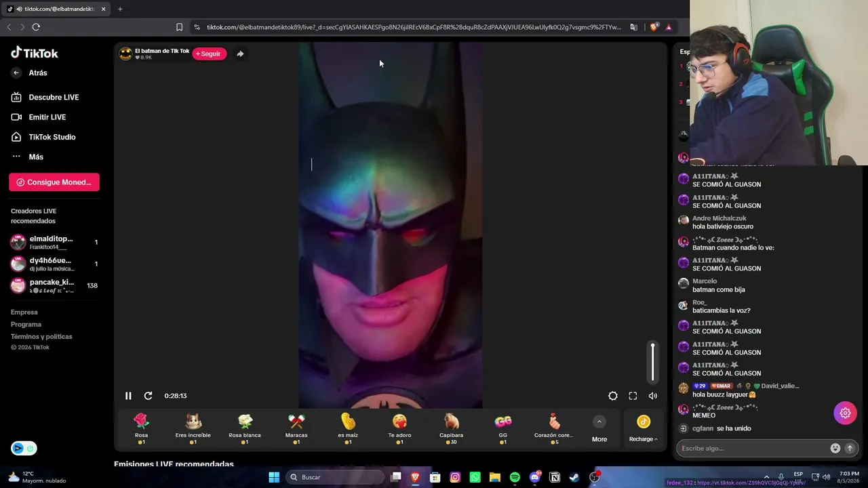Send the es maíz corn gift
Viewport: 868px width, 488px height.
coord(348,429)
